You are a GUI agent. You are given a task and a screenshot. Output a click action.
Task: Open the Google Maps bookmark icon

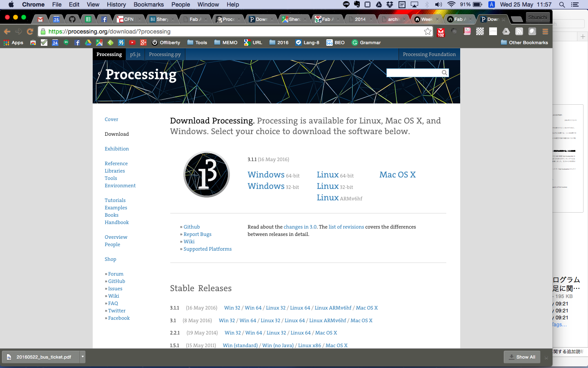pyautogui.click(x=99, y=43)
